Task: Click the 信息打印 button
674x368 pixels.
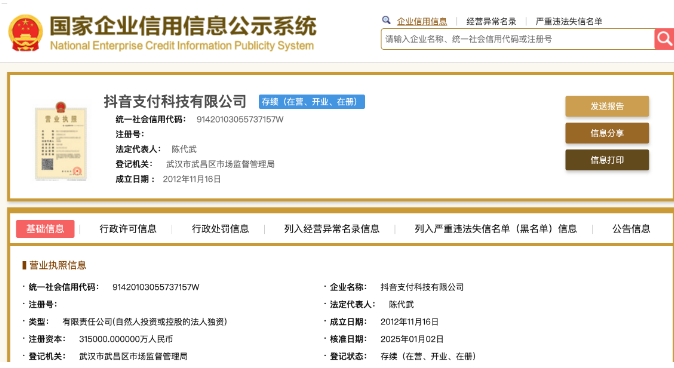Action: [607, 160]
